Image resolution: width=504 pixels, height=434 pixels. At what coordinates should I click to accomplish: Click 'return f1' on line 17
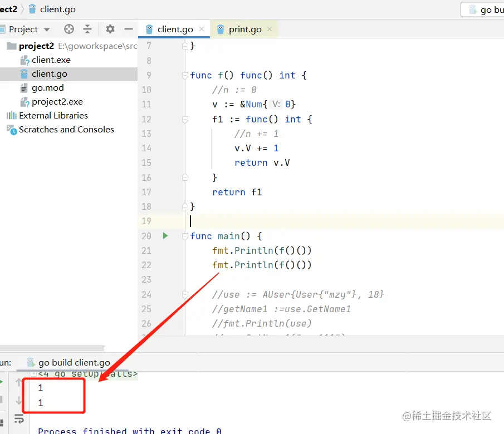237,192
